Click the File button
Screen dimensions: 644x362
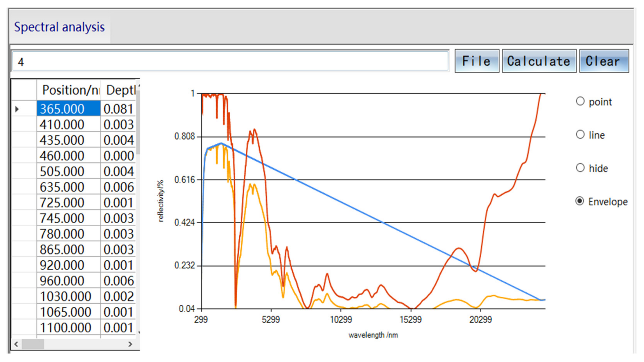tap(476, 61)
